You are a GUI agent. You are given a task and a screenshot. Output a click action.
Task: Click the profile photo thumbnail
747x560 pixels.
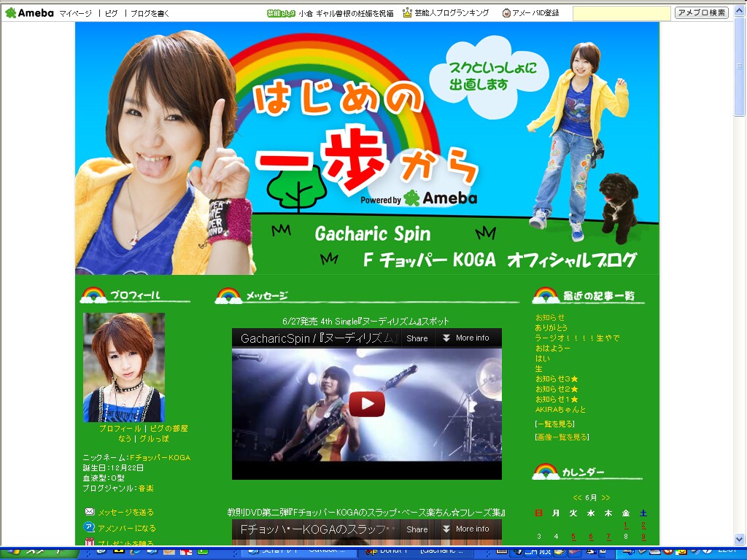click(124, 367)
